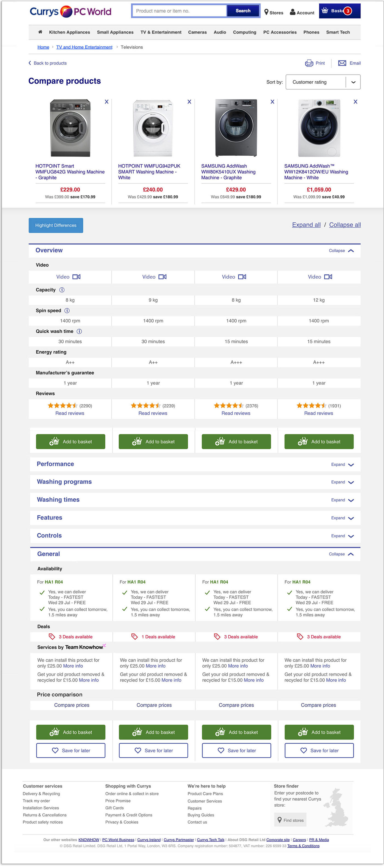Expand the Features section
384x868 pixels.
(342, 518)
